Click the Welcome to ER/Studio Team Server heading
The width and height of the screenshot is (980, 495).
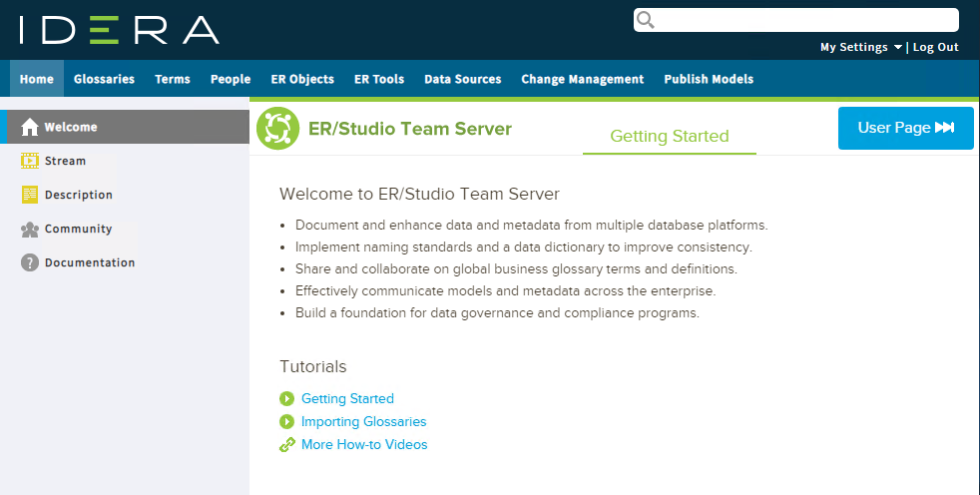(419, 194)
